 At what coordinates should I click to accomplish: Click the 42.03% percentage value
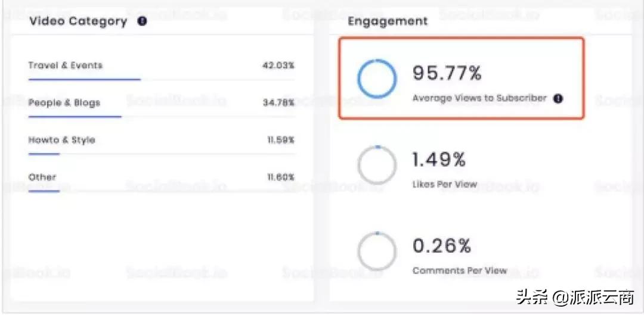pos(278,66)
